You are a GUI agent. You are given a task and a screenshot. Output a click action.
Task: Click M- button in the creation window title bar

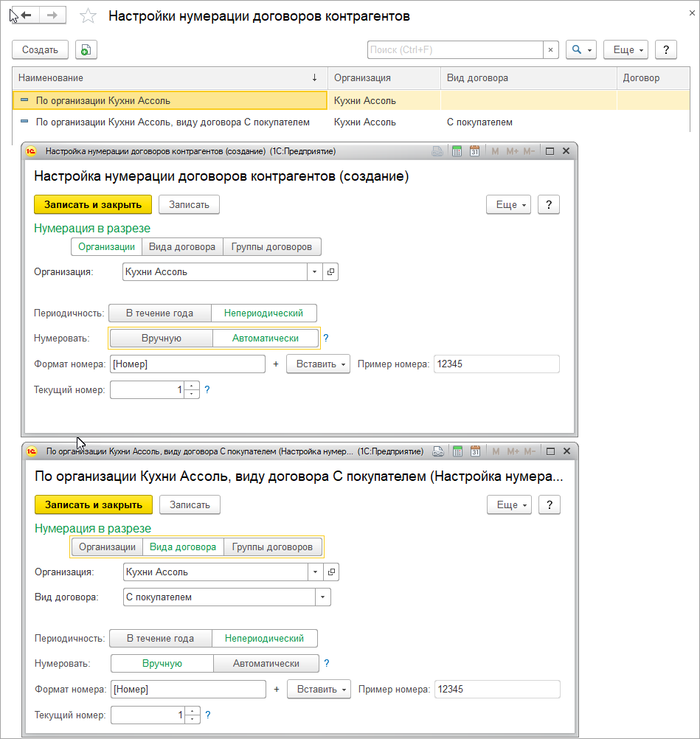tap(529, 150)
